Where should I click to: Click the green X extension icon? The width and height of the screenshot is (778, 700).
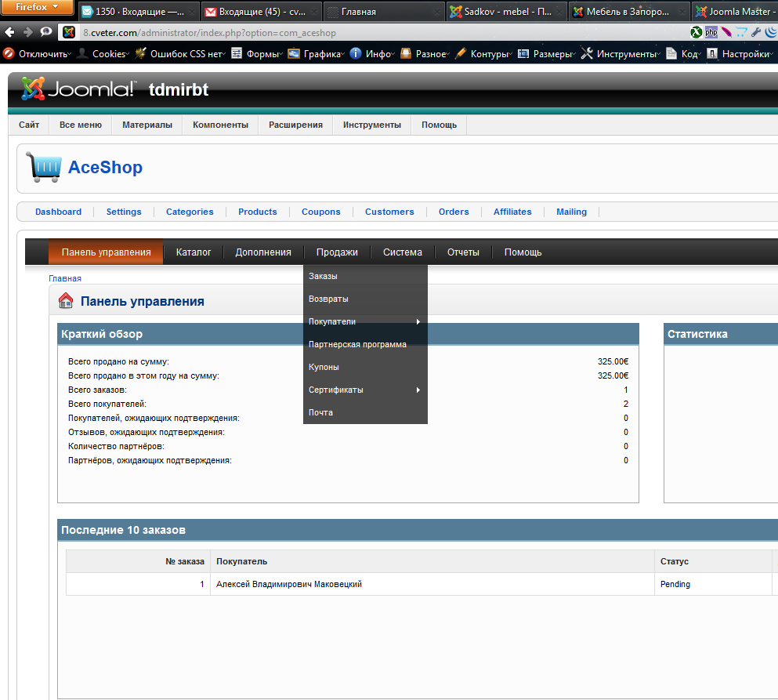tap(697, 33)
